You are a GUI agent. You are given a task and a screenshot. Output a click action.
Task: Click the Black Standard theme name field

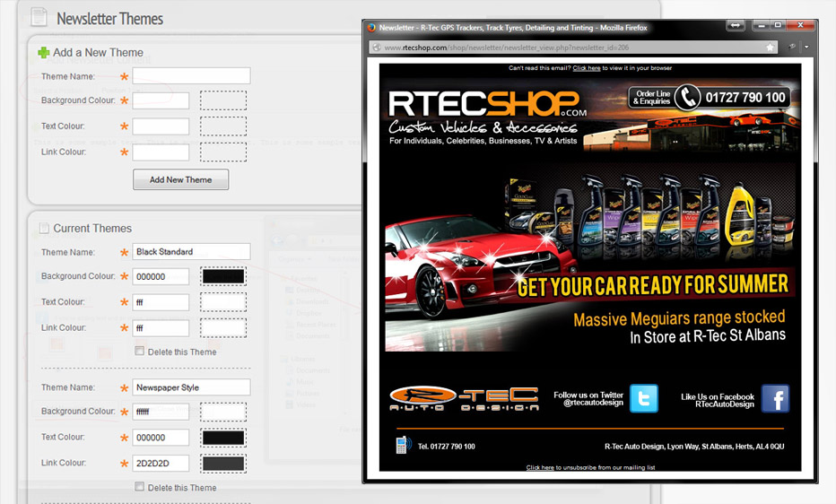(x=191, y=251)
